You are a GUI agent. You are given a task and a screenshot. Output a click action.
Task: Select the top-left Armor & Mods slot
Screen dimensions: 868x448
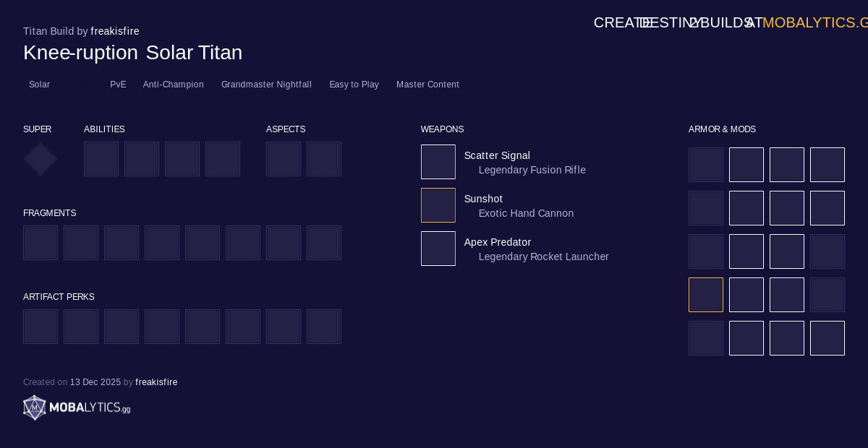[x=706, y=165]
